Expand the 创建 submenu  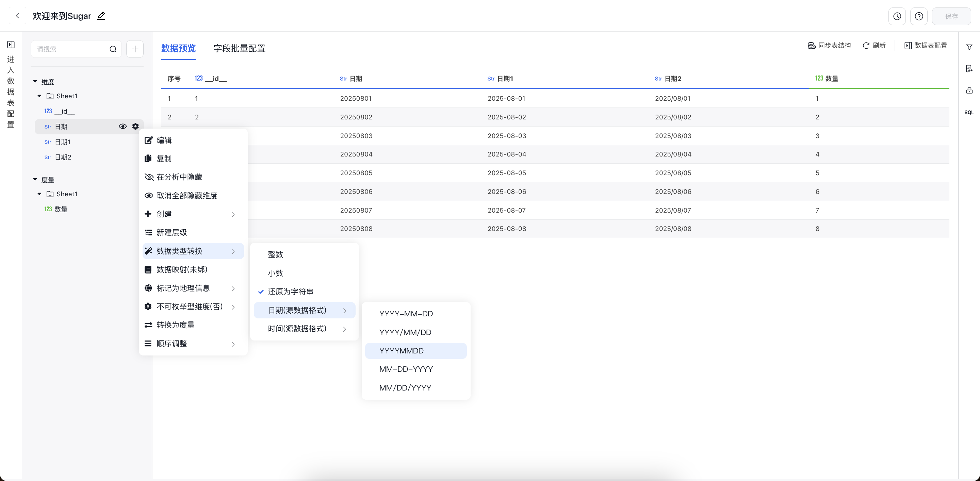pyautogui.click(x=193, y=214)
